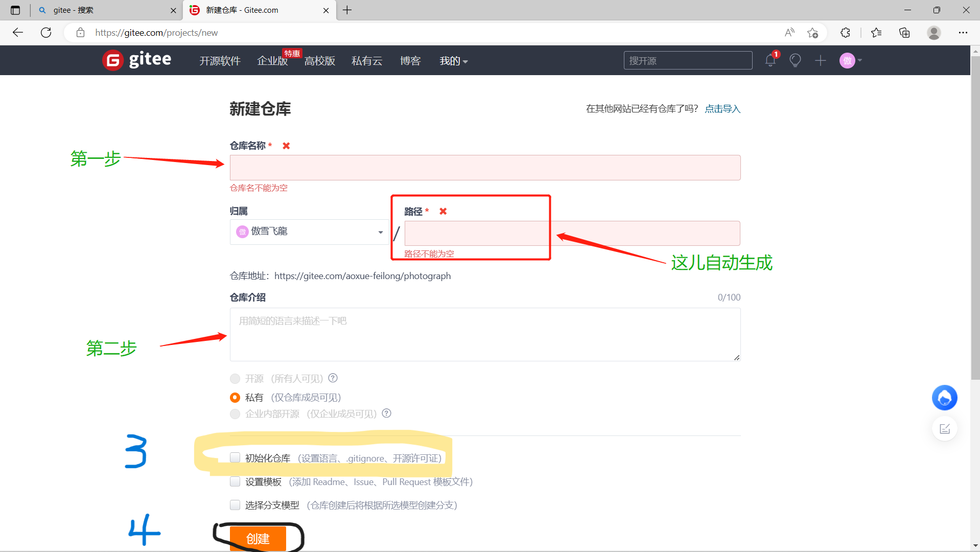This screenshot has height=552, width=980.
Task: Open the user avatar menu
Action: click(847, 60)
